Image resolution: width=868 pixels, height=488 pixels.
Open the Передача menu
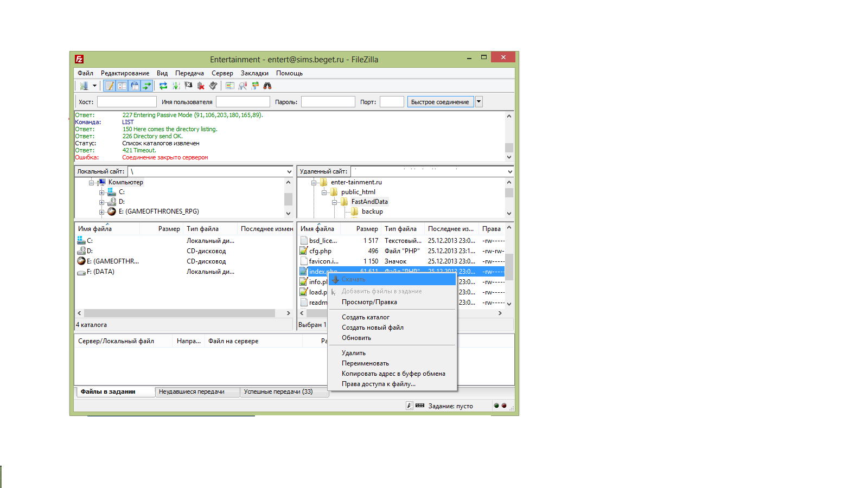click(189, 73)
